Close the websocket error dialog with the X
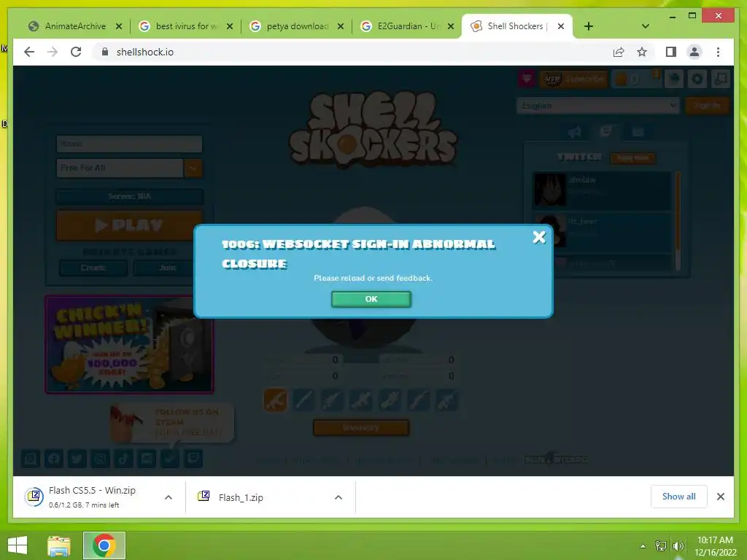The height and width of the screenshot is (560, 747). tap(539, 237)
